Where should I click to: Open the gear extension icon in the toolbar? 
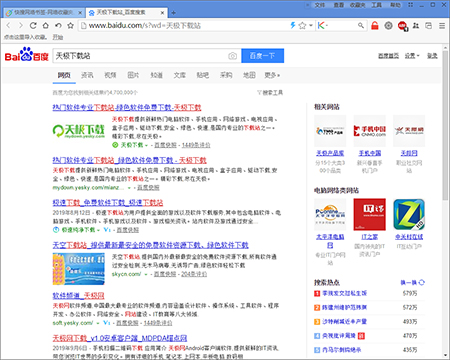388,25
